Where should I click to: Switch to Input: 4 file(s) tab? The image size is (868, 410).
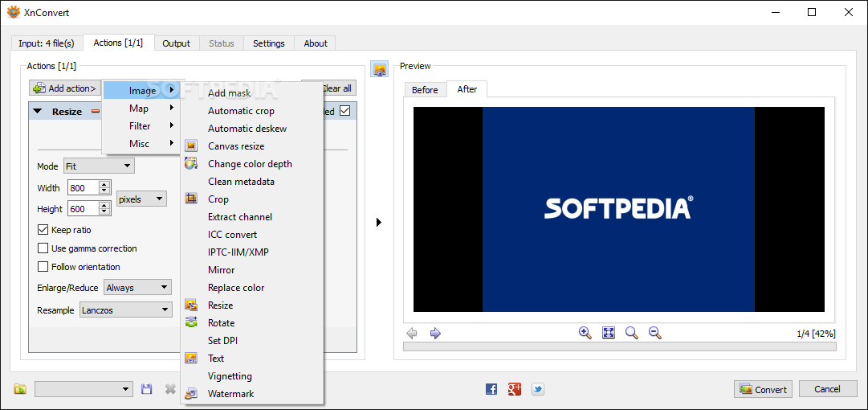tap(47, 43)
